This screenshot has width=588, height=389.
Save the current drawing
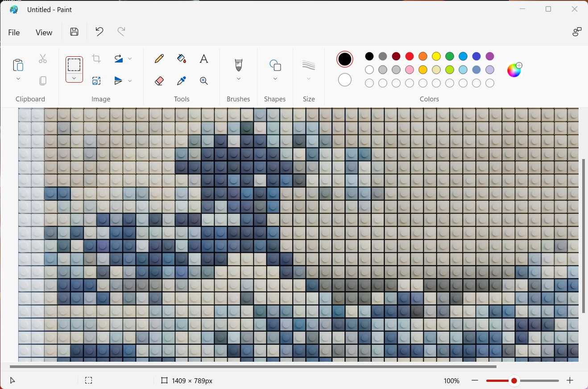74,32
